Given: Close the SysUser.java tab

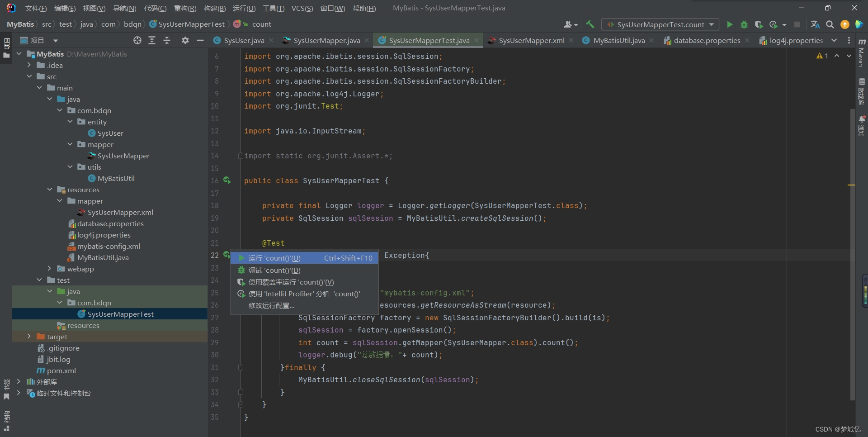Looking at the screenshot, I should pyautogui.click(x=271, y=40).
